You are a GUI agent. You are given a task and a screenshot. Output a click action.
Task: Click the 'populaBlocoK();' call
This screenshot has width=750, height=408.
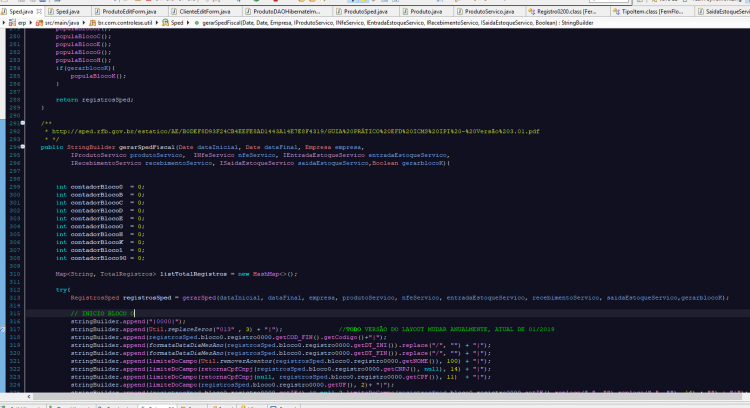(98, 76)
